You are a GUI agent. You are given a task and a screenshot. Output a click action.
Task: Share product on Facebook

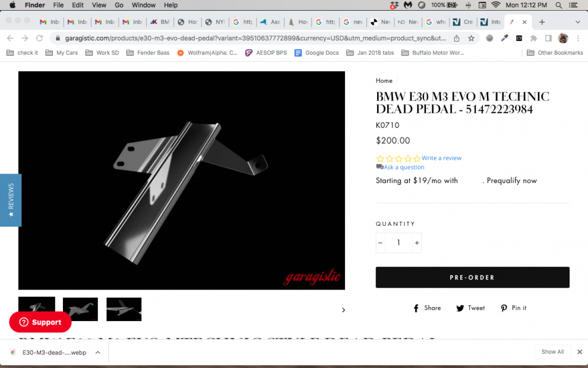(428, 308)
